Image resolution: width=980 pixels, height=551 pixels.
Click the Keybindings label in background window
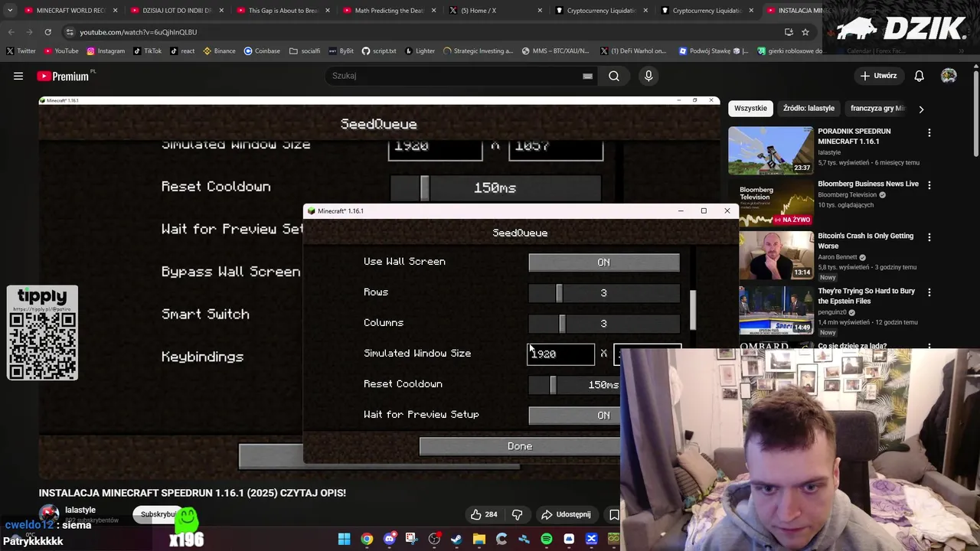click(202, 357)
